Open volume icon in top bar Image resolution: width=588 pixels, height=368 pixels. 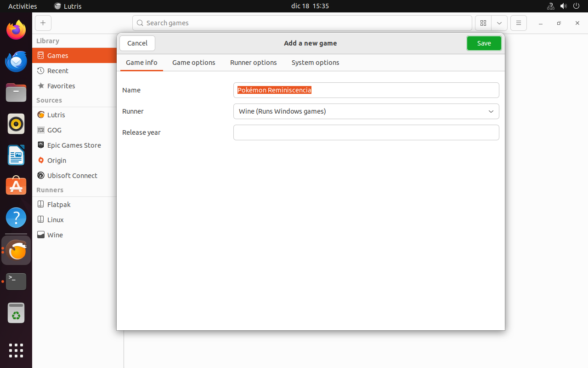click(x=564, y=6)
